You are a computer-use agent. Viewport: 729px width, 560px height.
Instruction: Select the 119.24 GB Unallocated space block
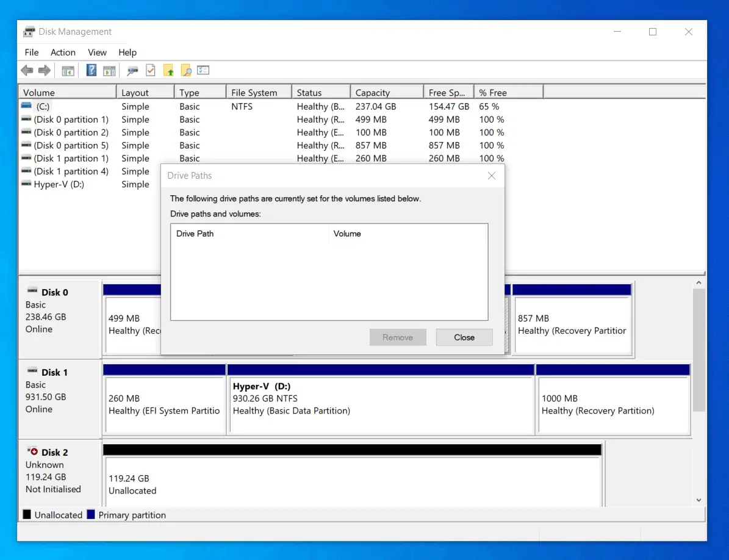point(352,476)
